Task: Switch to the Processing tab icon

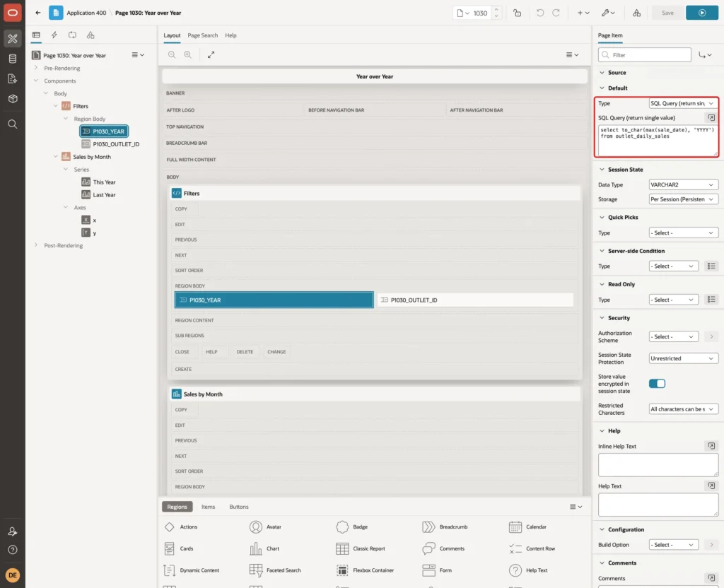Action: tap(73, 35)
